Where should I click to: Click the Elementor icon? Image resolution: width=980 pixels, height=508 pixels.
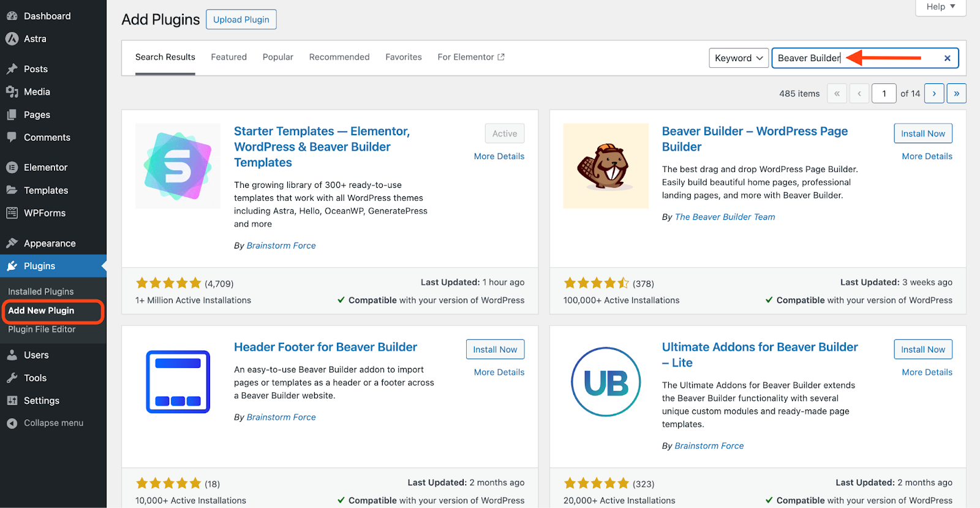pyautogui.click(x=12, y=167)
